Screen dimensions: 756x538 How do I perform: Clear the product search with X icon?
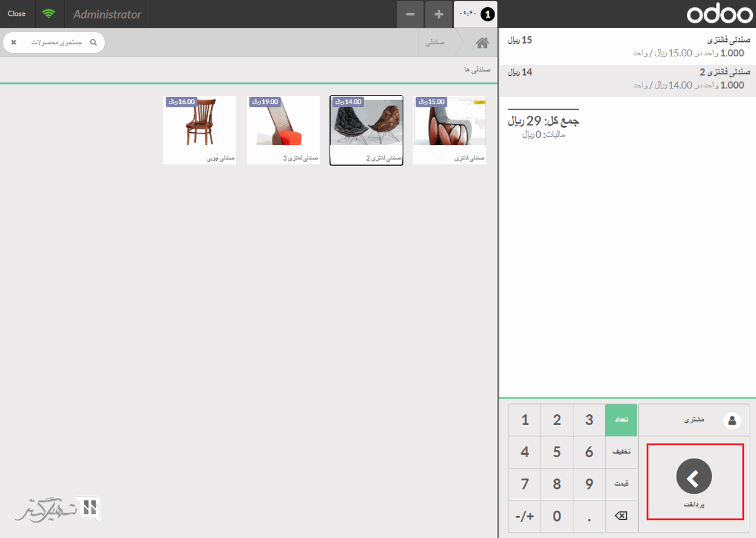click(14, 42)
